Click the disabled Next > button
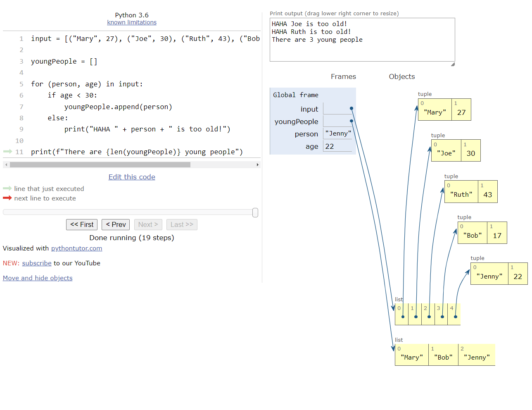Viewport: 532px width, 410px height. (148, 224)
